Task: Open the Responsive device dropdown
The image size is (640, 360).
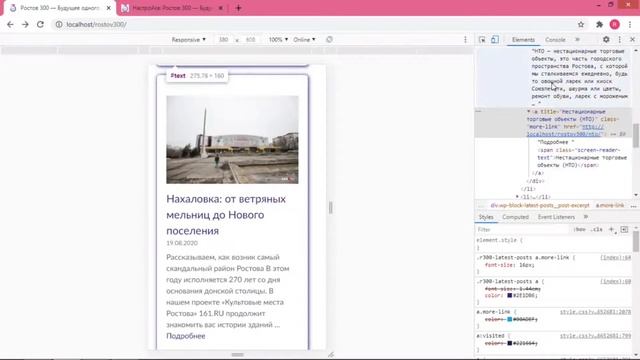Action: pyautogui.click(x=188, y=40)
